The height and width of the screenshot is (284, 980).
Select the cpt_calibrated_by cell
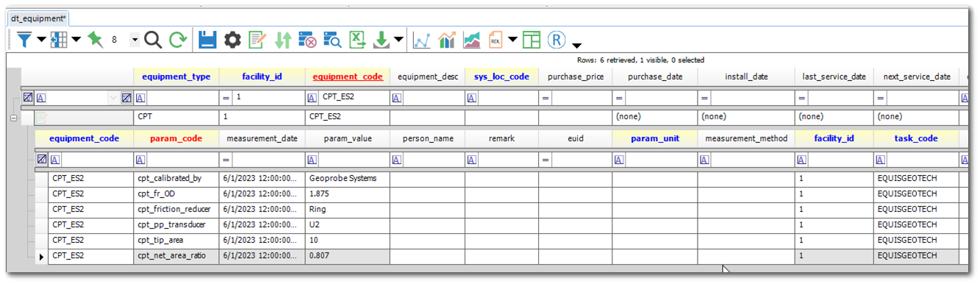pyautogui.click(x=176, y=178)
